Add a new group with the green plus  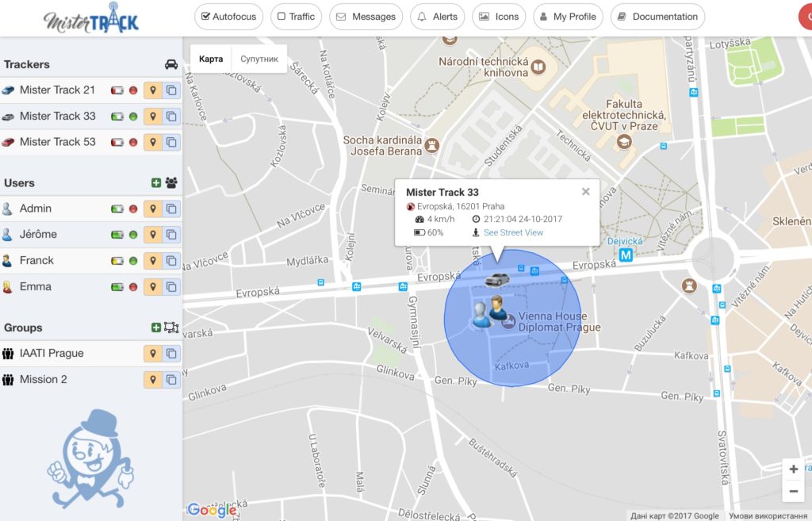pyautogui.click(x=156, y=328)
